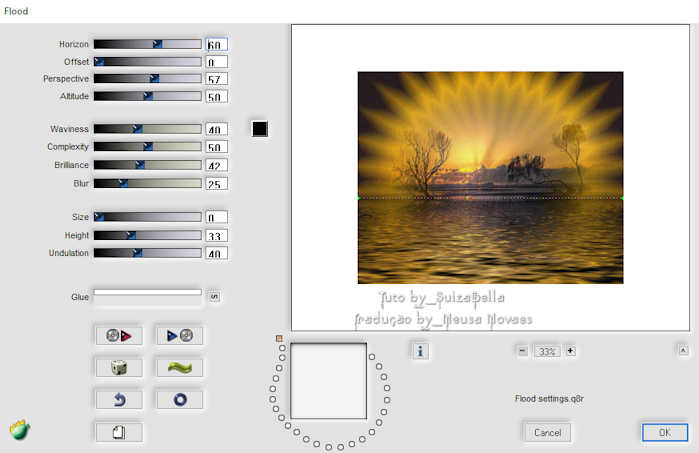Click the Height slider track
Screen dimensions: 699x453
[148, 235]
